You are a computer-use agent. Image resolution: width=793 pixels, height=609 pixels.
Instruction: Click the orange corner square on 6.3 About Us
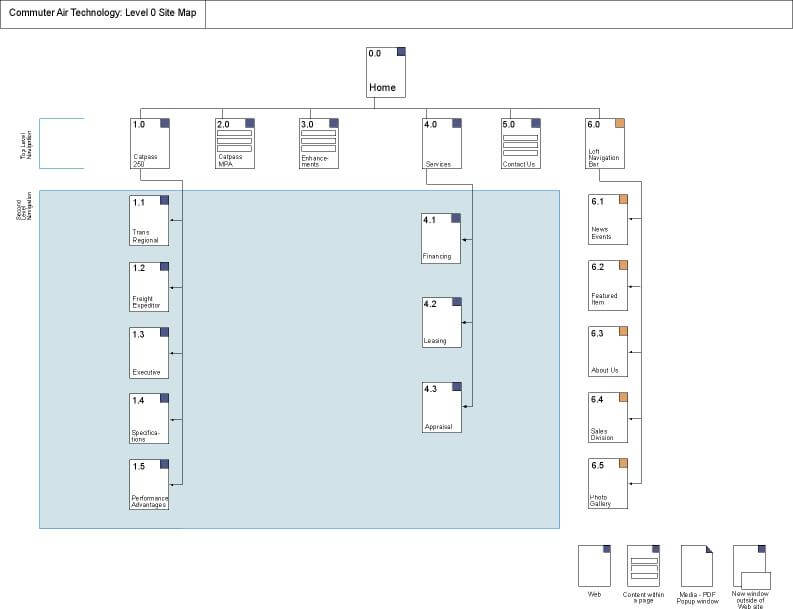623,331
